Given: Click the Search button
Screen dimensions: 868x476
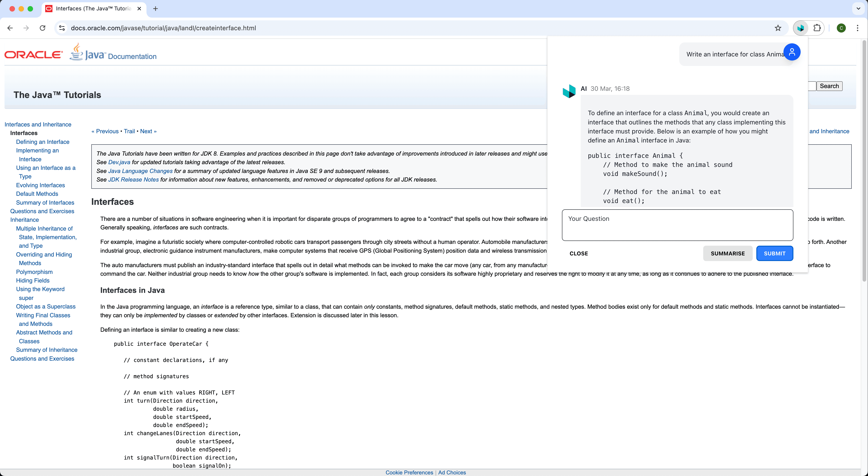Looking at the screenshot, I should [829, 86].
